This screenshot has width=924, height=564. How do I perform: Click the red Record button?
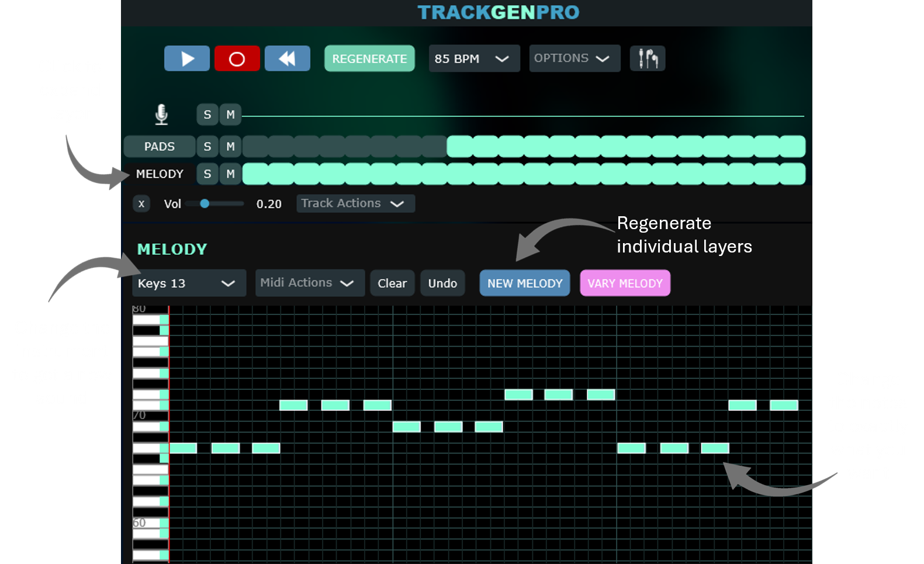[237, 58]
